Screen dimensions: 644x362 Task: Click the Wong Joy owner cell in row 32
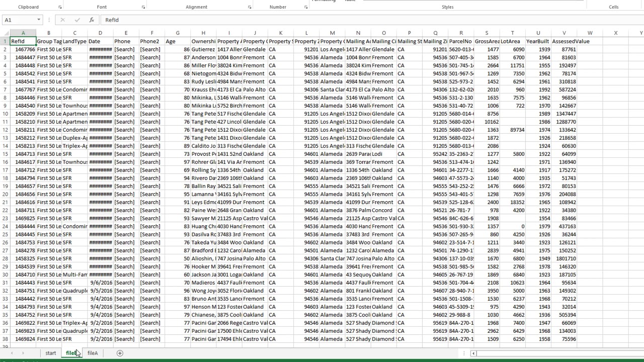point(203,291)
